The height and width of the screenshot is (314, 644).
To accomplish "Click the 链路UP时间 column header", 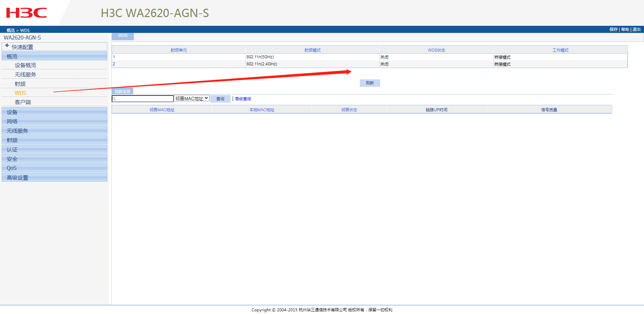I will (x=436, y=110).
